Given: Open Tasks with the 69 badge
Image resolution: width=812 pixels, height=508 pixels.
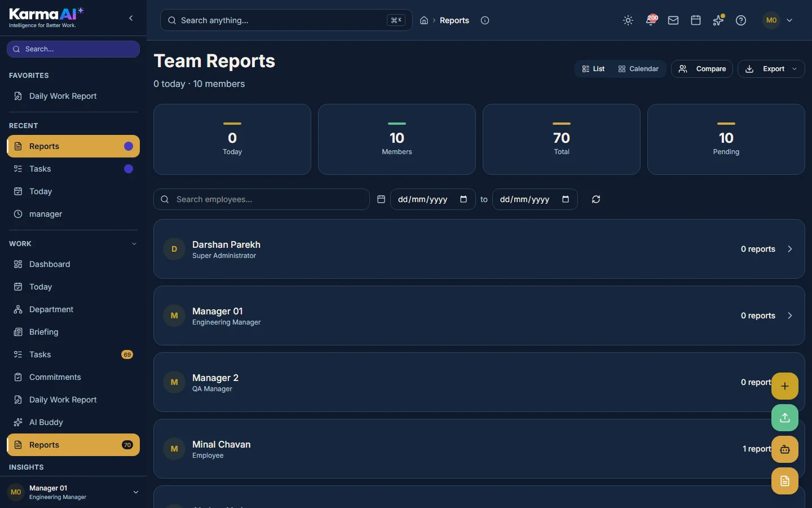Looking at the screenshot, I should pyautogui.click(x=73, y=354).
